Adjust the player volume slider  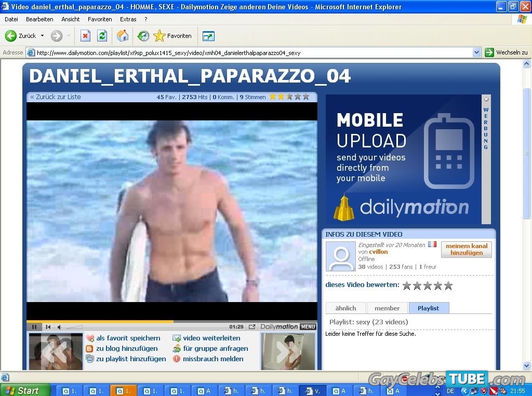tap(74, 327)
